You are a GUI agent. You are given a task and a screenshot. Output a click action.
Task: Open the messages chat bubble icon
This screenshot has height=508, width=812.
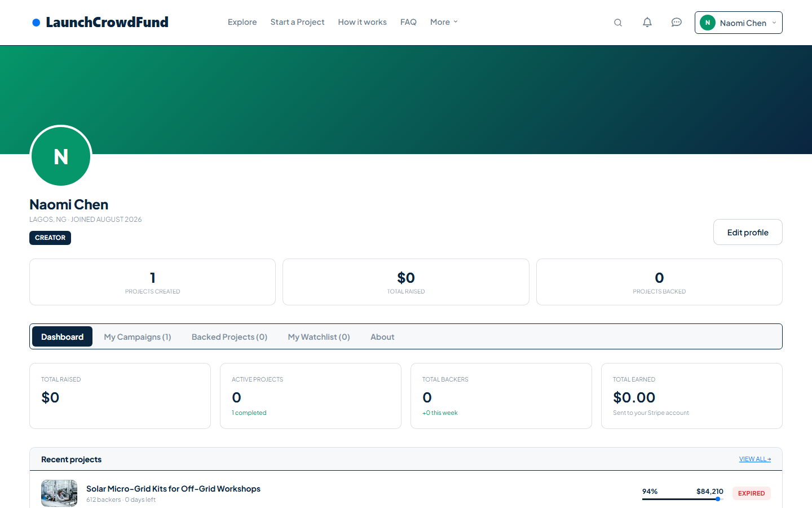pos(677,23)
